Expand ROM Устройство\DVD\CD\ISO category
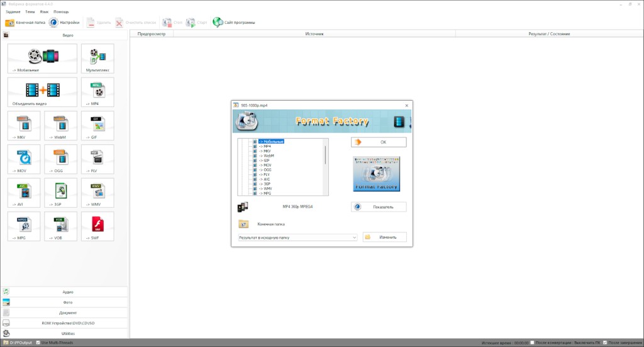This screenshot has height=347, width=644. coord(65,323)
